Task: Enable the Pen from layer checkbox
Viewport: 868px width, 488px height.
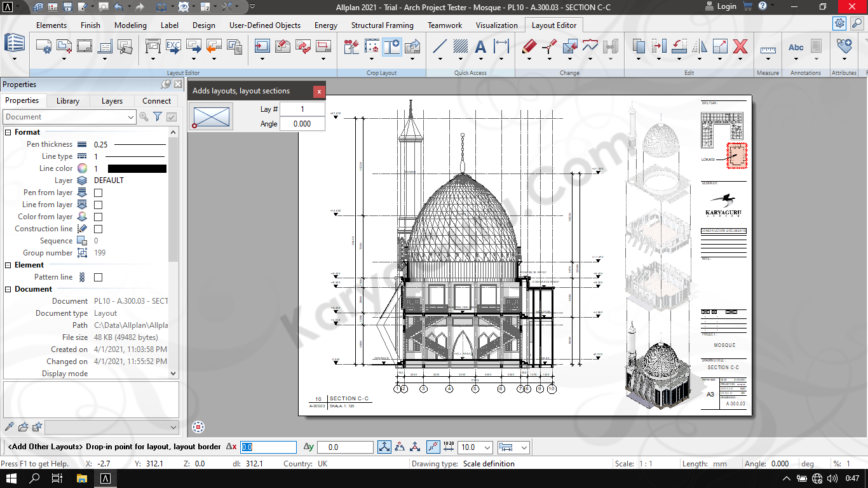Action: [x=98, y=193]
